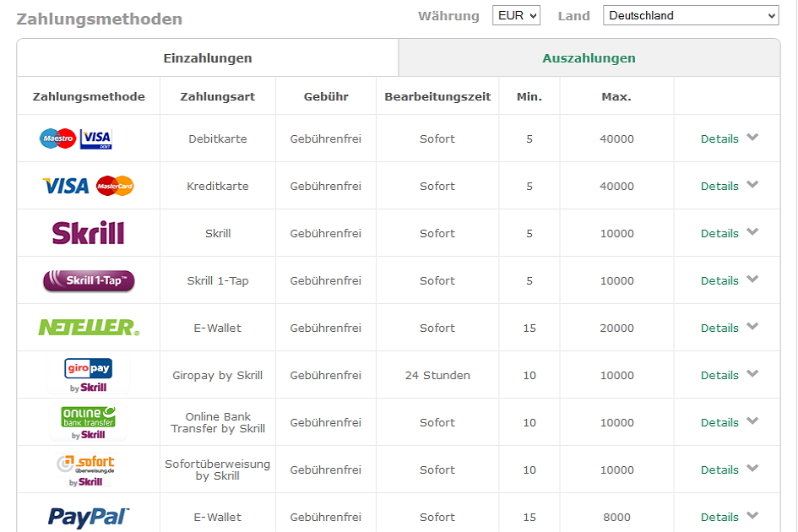Expand the Sofortüberweisung row chevron
The width and height of the screenshot is (798, 532).
point(752,469)
